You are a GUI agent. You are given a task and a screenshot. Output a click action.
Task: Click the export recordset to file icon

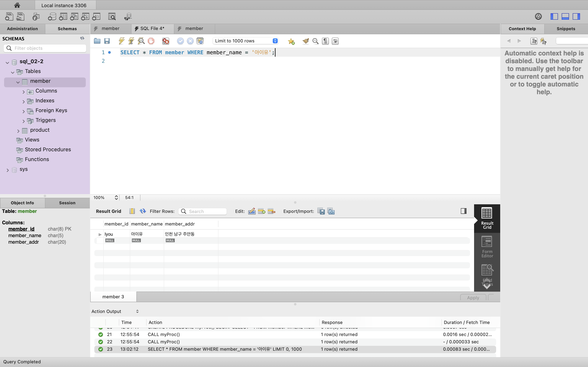click(x=321, y=211)
